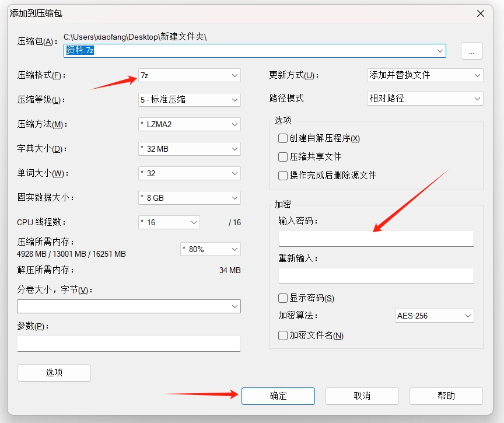Open the CPU 线程数 dropdown showing 16
Image resolution: width=504 pixels, height=423 pixels.
coord(169,222)
